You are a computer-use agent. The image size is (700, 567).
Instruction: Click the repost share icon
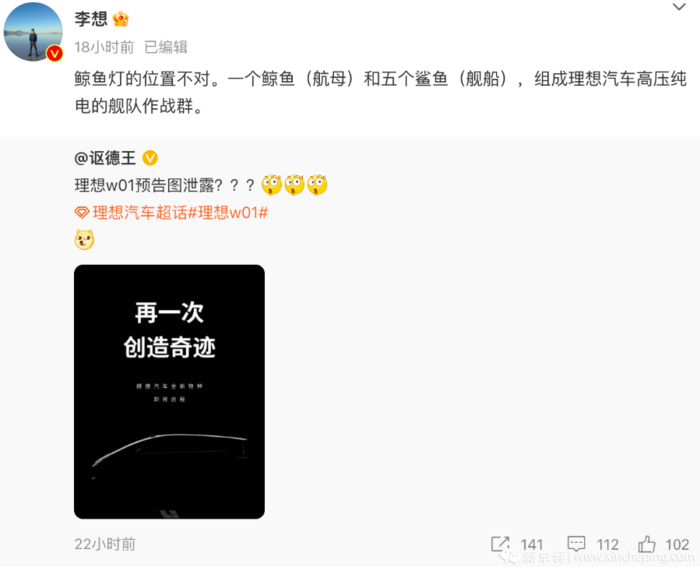[x=500, y=544]
